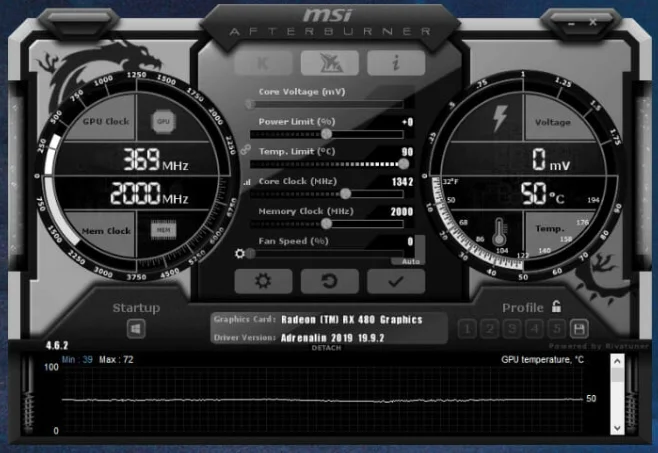Image resolution: width=658 pixels, height=453 pixels.
Task: Click the DETACH button
Action: [326, 348]
